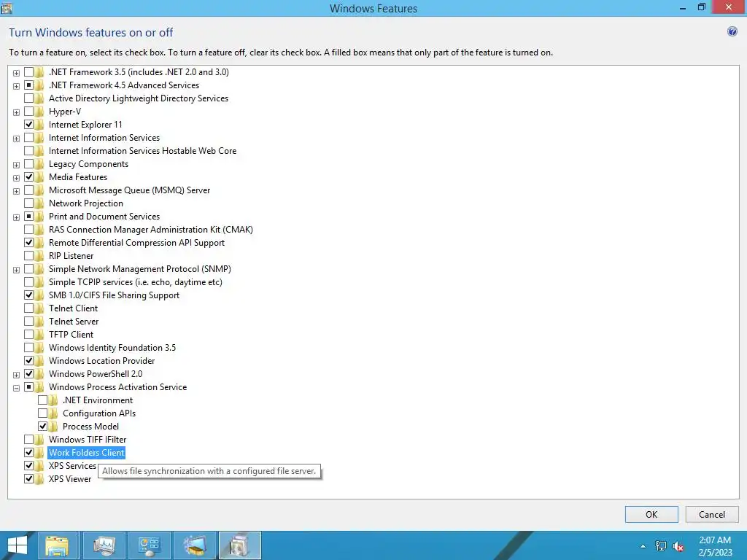Click the Configuration APIs folder icon
The width and height of the screenshot is (747, 560).
tap(53, 413)
